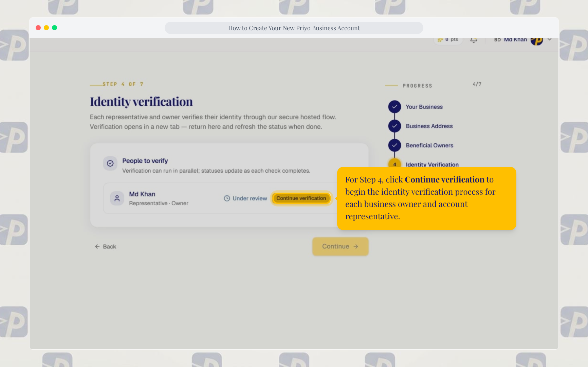This screenshot has height=367, width=588.
Task: Click the Under review status text
Action: [250, 198]
